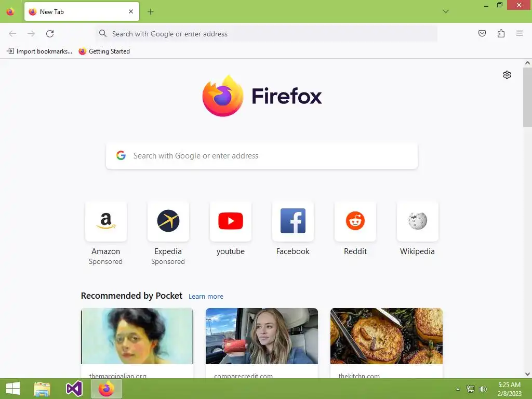This screenshot has width=532, height=399.
Task: Follow the Pocket Learn more link
Action: [x=206, y=297]
